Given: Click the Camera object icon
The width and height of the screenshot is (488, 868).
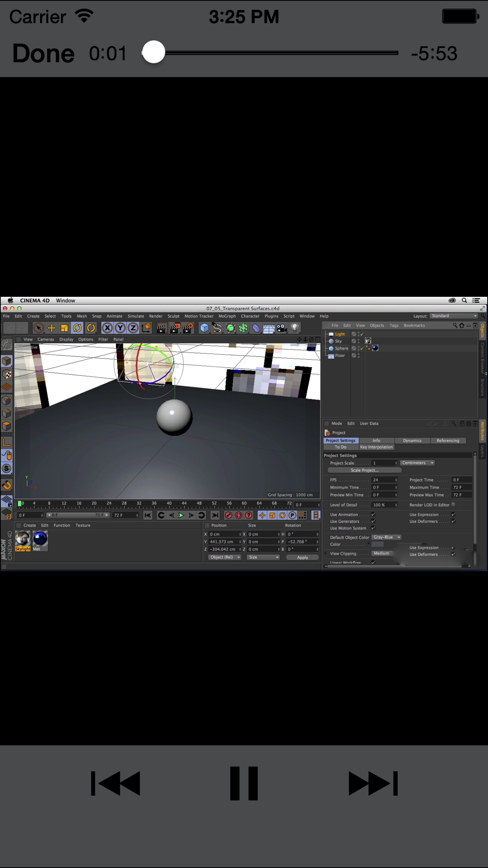Looking at the screenshot, I should point(282,328).
